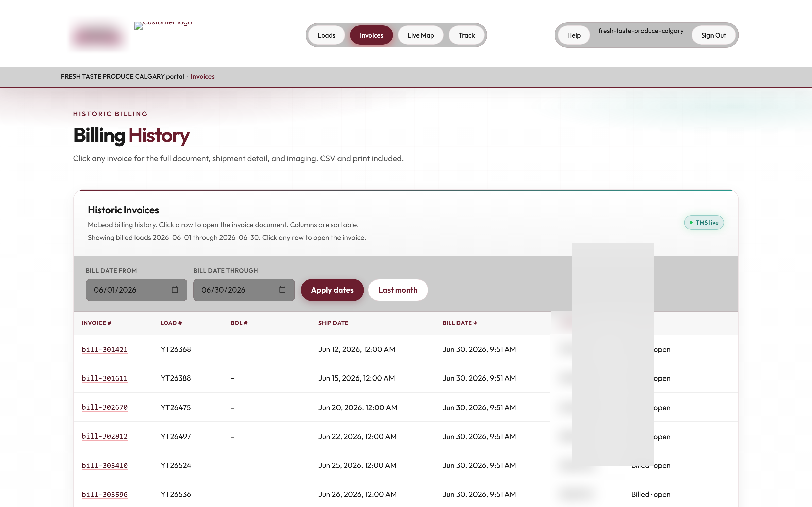Click the TMS live status badge
This screenshot has width=812, height=507.
click(704, 223)
